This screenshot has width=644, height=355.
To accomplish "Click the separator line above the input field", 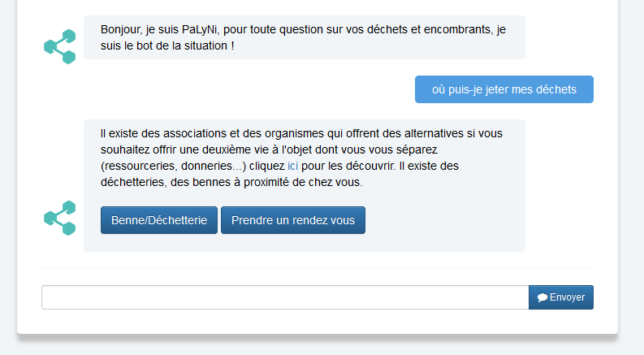I will pos(318,268).
